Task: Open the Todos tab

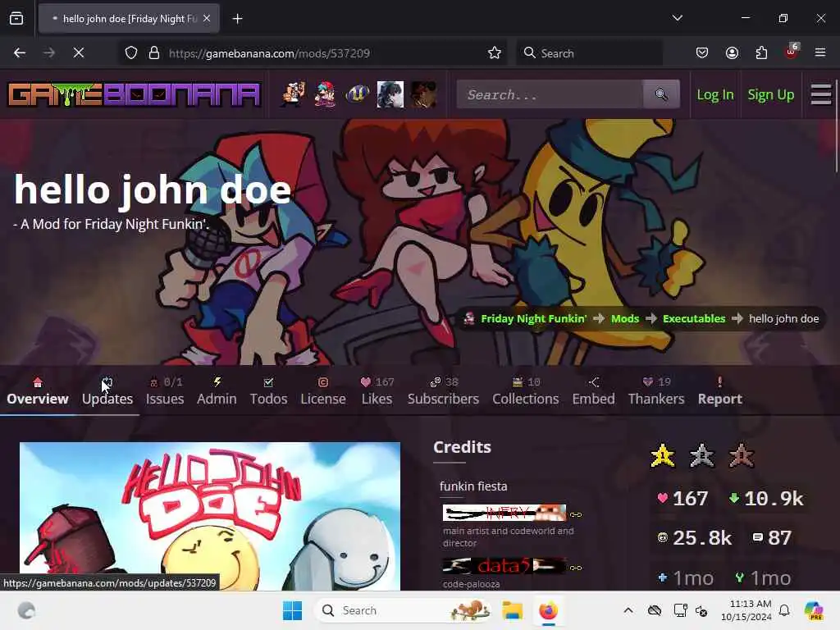Action: [268, 392]
